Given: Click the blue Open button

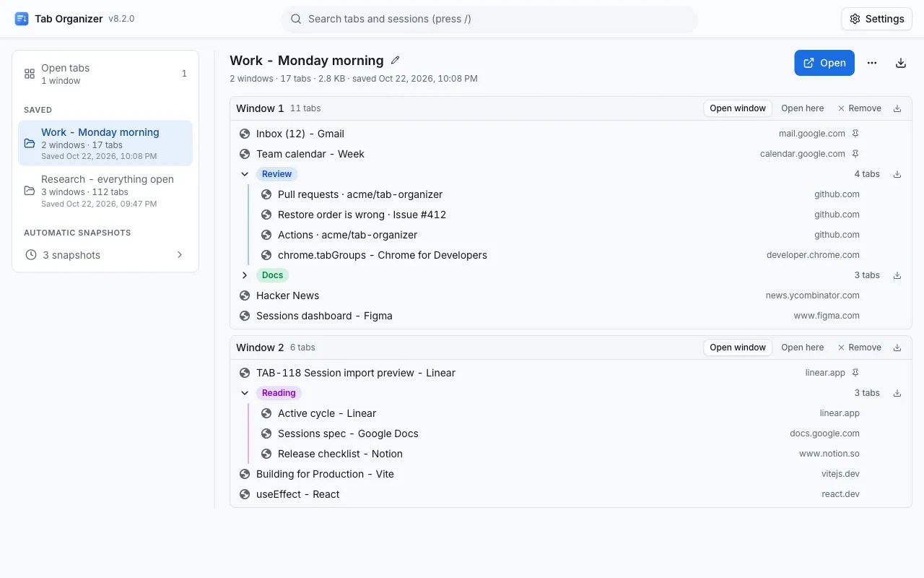Looking at the screenshot, I should tap(824, 63).
